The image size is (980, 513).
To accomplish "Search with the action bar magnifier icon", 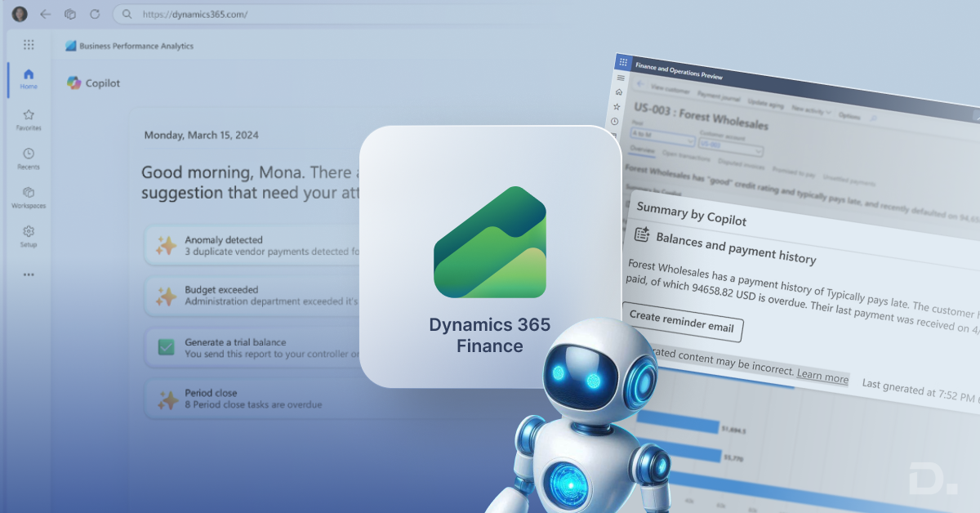I will pyautogui.click(x=873, y=119).
